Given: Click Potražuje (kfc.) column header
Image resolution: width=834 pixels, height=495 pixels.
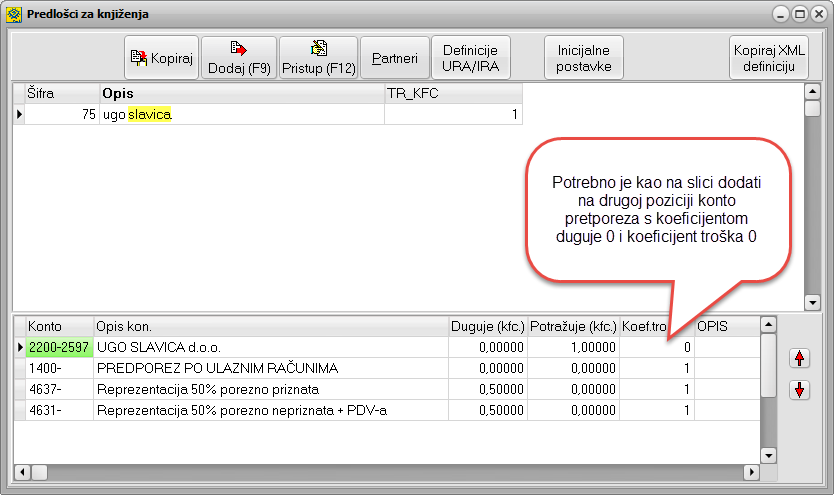Looking at the screenshot, I should tap(573, 326).
